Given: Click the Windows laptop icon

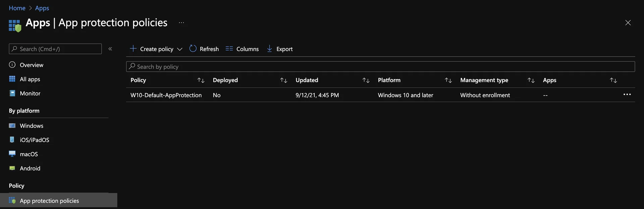Looking at the screenshot, I should pos(12,126).
